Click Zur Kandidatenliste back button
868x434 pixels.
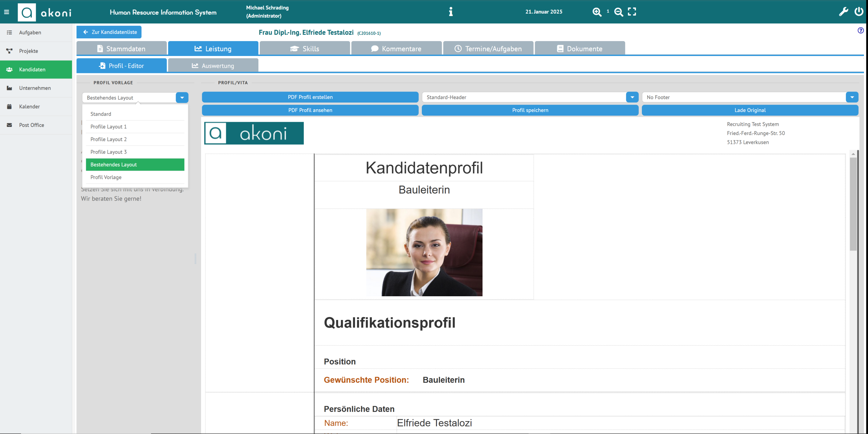[x=109, y=32]
